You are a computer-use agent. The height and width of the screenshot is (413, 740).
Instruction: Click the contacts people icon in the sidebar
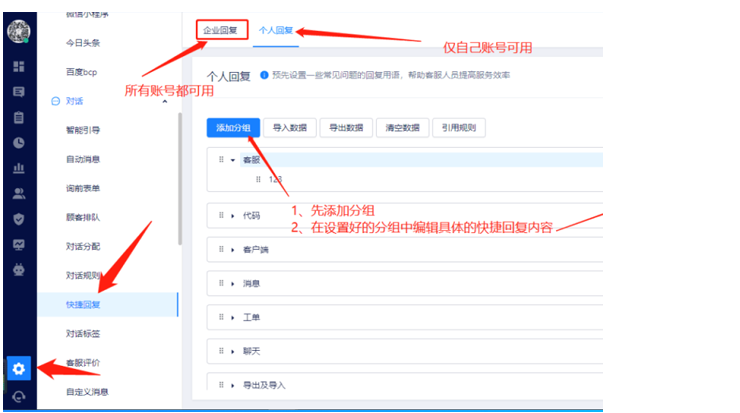coord(18,193)
